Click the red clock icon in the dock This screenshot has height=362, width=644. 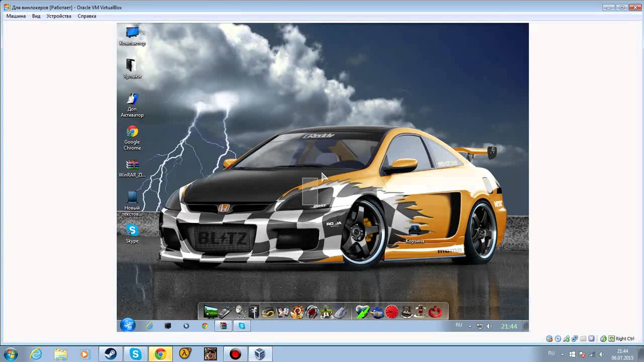(x=392, y=312)
